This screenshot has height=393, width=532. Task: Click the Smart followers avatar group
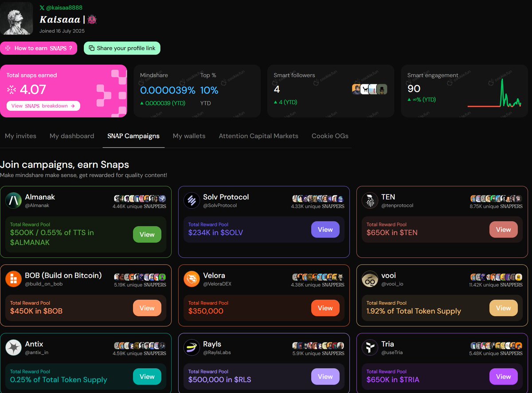pyautogui.click(x=370, y=89)
